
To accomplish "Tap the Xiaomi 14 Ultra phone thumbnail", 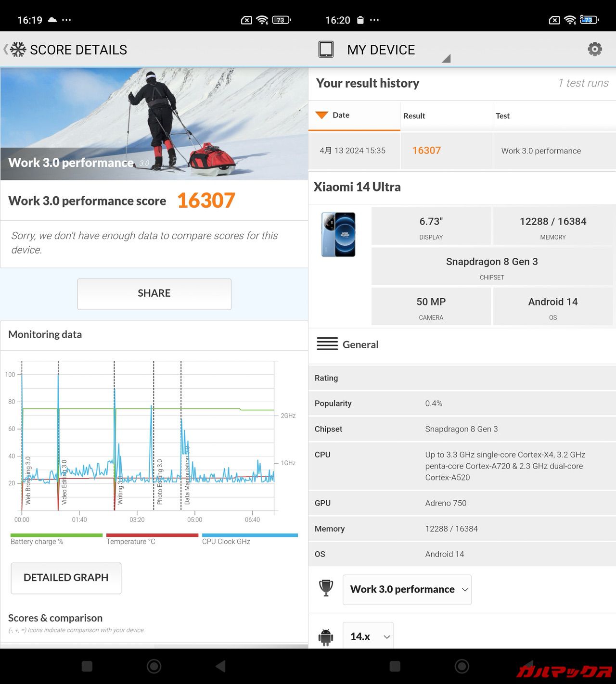I will pyautogui.click(x=339, y=234).
